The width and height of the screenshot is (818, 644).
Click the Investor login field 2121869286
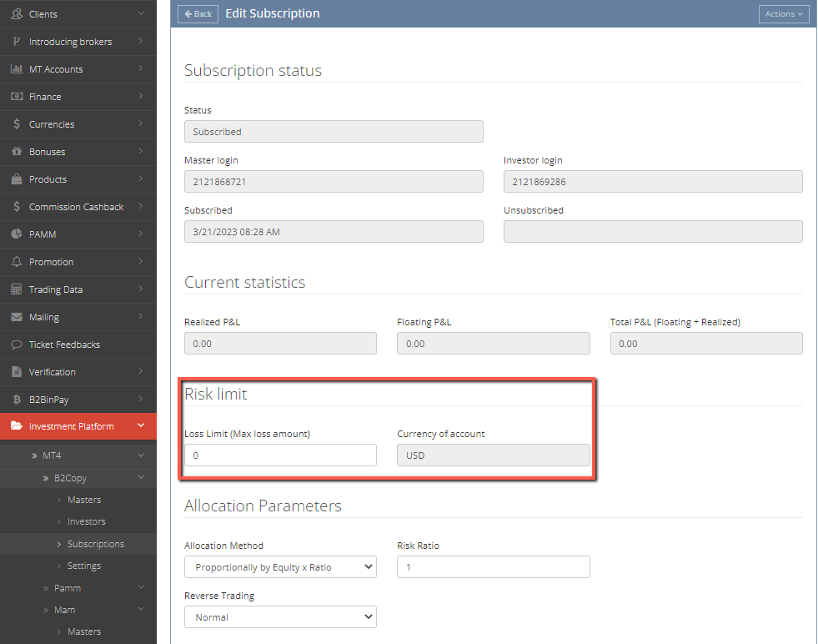pyautogui.click(x=653, y=182)
